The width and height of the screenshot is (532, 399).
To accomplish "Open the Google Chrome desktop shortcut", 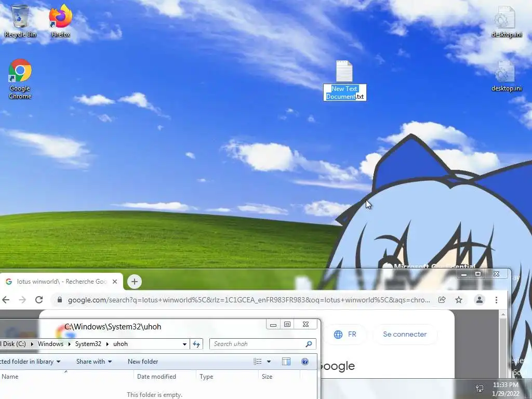I will tap(20, 79).
